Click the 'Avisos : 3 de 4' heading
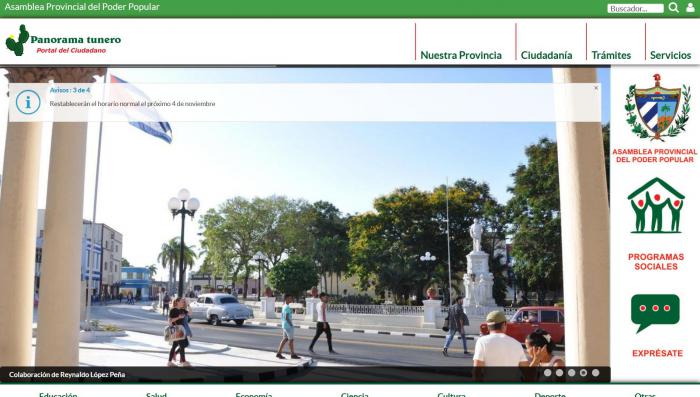The image size is (700, 397). point(70,90)
